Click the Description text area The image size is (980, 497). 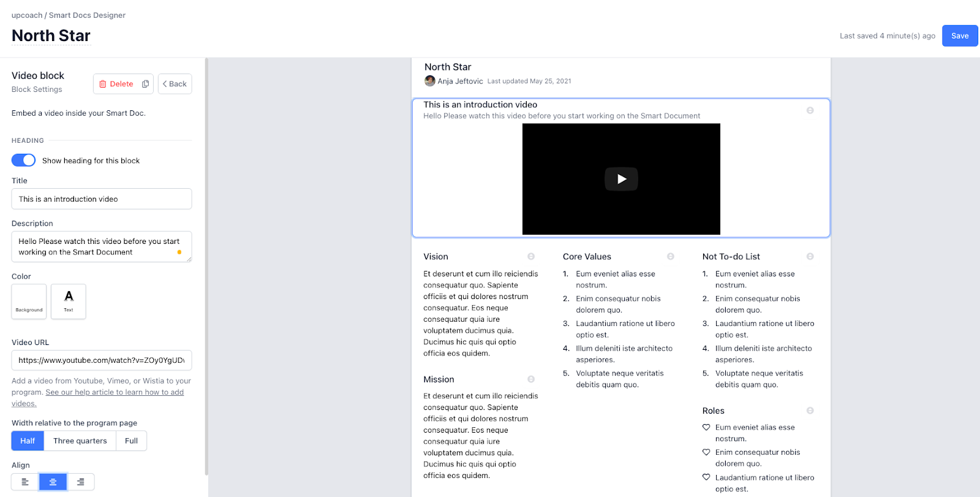[x=102, y=246]
